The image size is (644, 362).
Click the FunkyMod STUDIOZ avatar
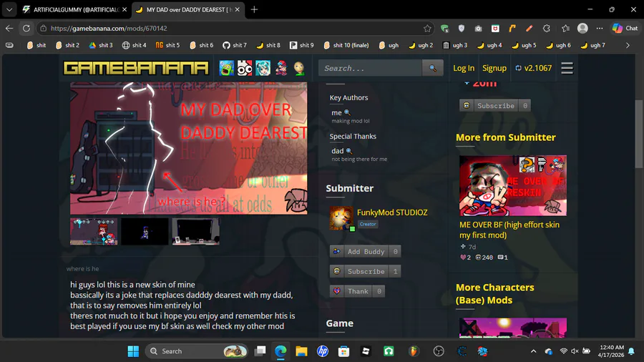(341, 218)
